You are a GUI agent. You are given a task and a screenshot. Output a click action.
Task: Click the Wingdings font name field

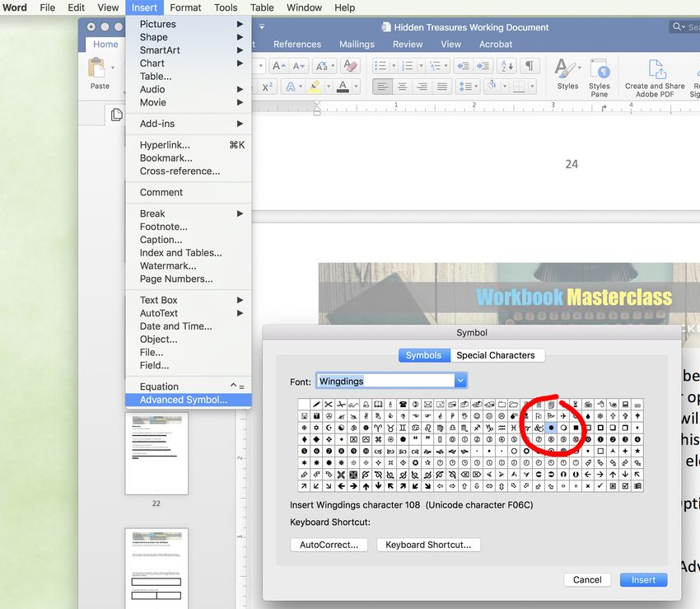point(385,381)
